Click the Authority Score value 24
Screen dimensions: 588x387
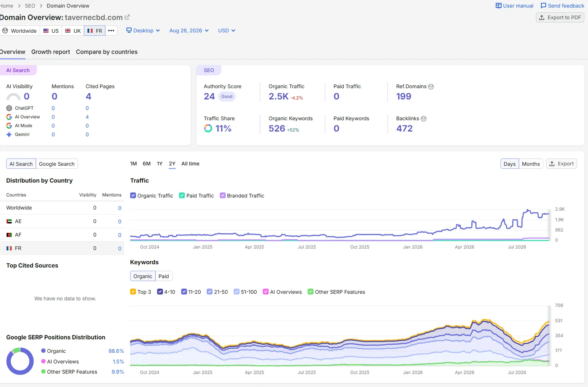pyautogui.click(x=209, y=96)
